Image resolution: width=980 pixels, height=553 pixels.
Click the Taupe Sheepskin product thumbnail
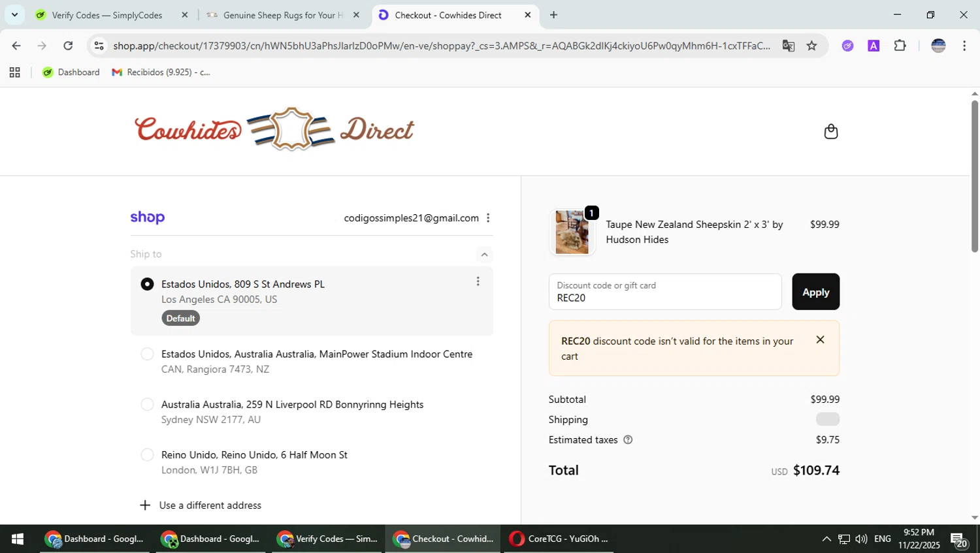tap(572, 232)
